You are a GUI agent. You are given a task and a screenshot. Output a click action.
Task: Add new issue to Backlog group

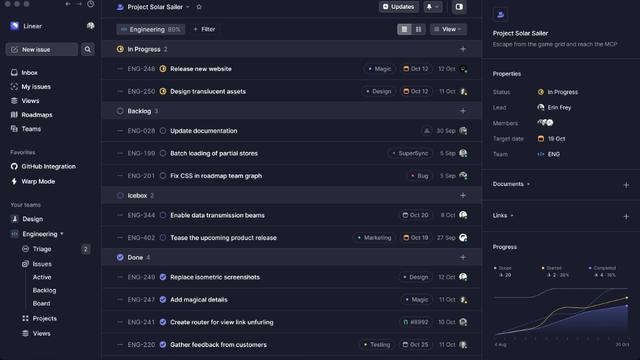pyautogui.click(x=463, y=111)
